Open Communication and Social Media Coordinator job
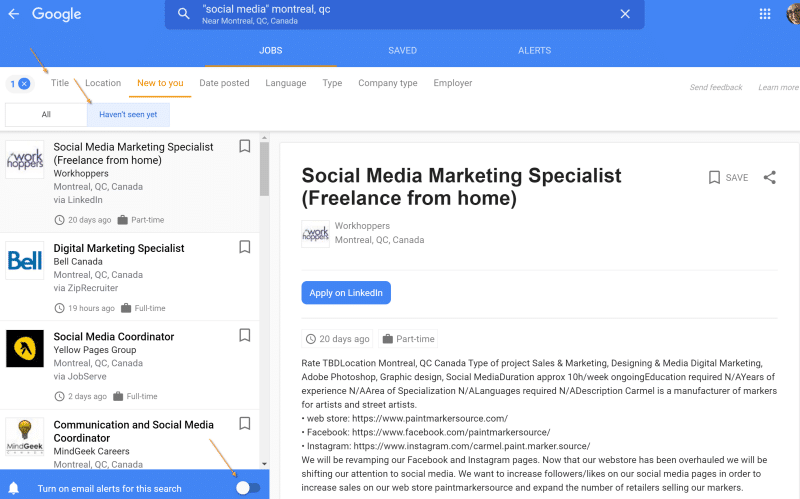The image size is (800, 499). tap(134, 431)
